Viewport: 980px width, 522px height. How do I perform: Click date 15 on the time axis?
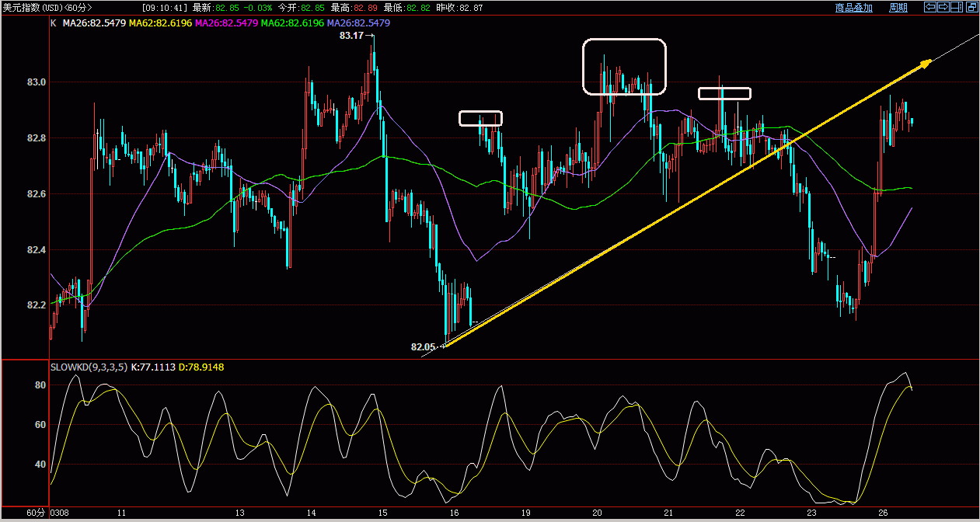pos(383,514)
